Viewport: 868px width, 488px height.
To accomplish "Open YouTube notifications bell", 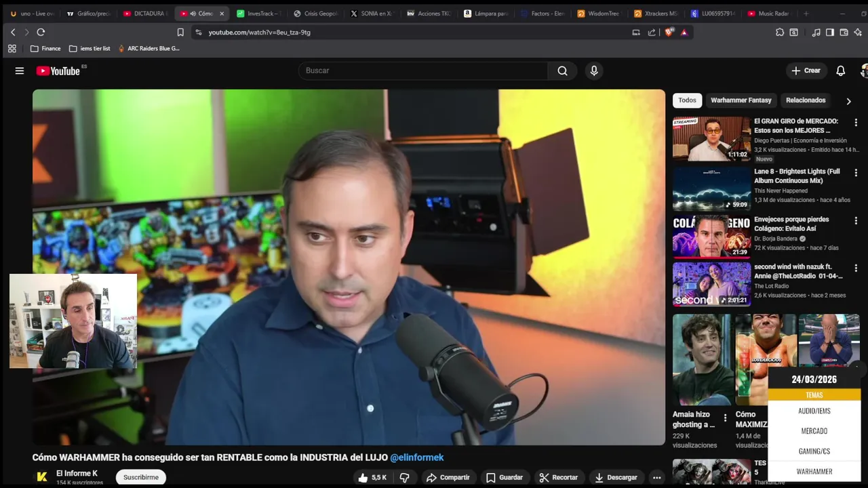I will 840,70.
